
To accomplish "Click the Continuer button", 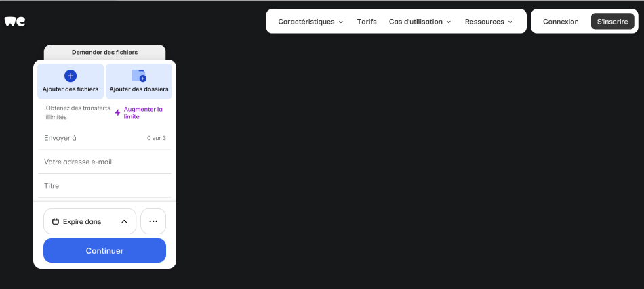I will 104,250.
